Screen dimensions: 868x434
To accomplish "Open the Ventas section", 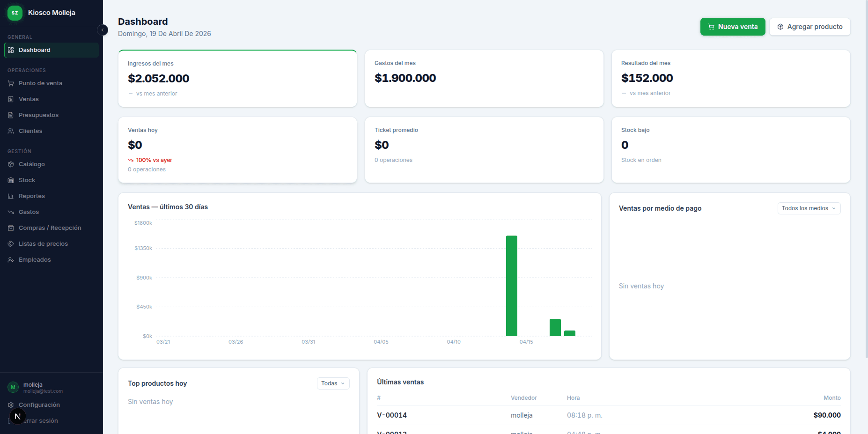I will tap(51, 99).
